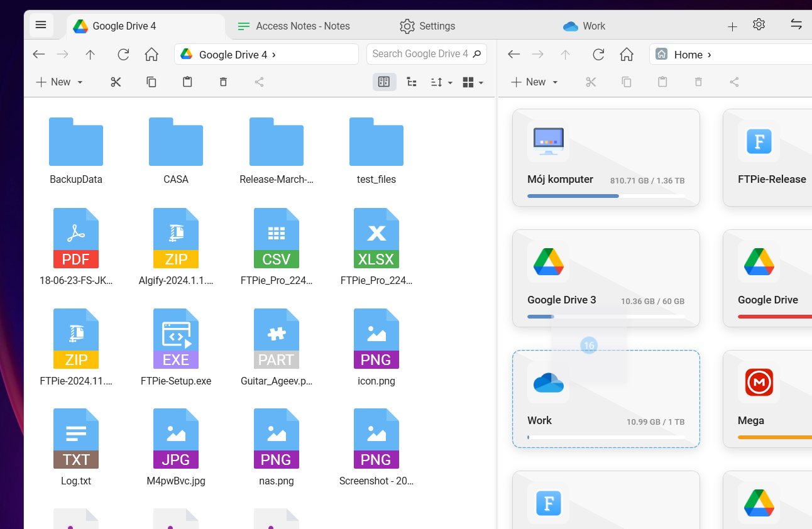The height and width of the screenshot is (529, 812).
Task: Open the Google Drive card
Action: 767,278
